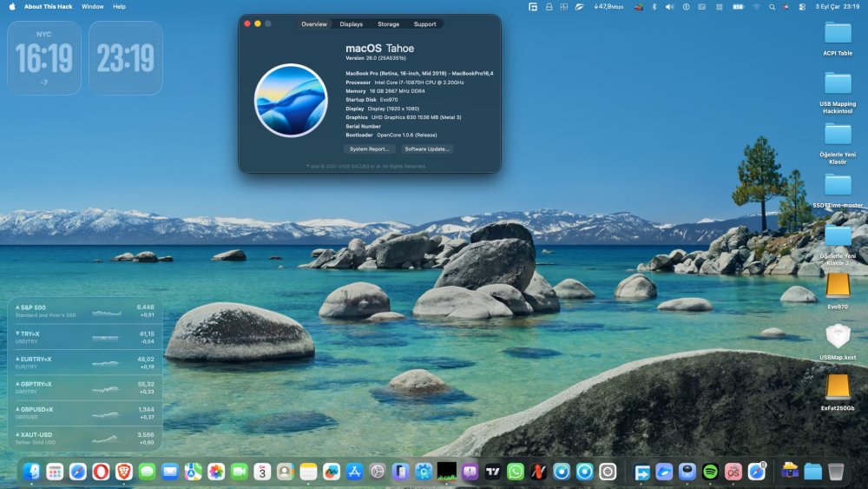Viewport: 868px width, 489px height.
Task: Launch Opera browser from the dock
Action: [101, 472]
